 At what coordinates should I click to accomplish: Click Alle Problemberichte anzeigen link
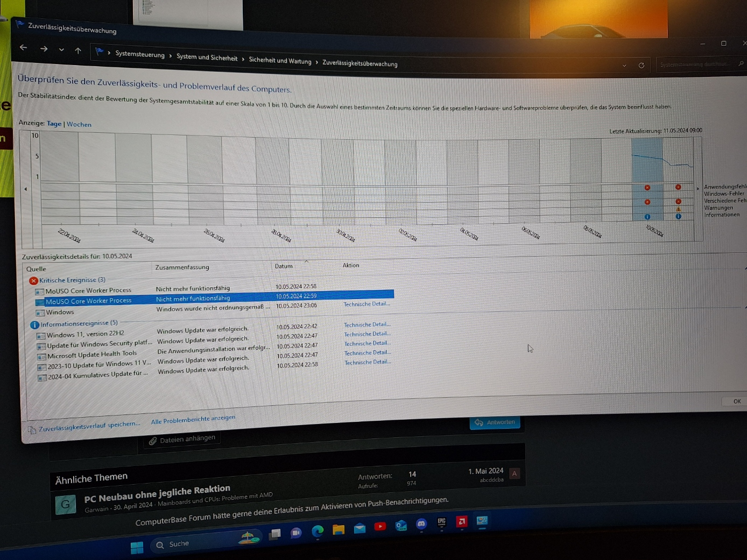[x=193, y=420]
